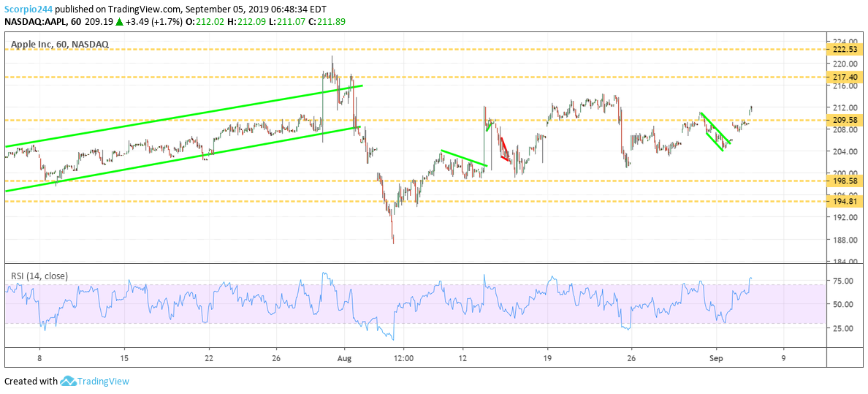868x394 pixels.
Task: Click the 50.00 RSI axis value
Action: [845, 304]
